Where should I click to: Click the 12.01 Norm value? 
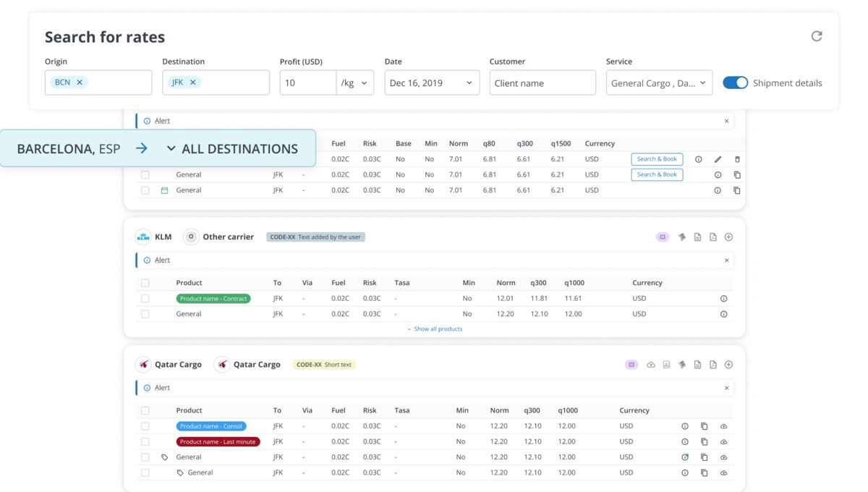click(505, 299)
